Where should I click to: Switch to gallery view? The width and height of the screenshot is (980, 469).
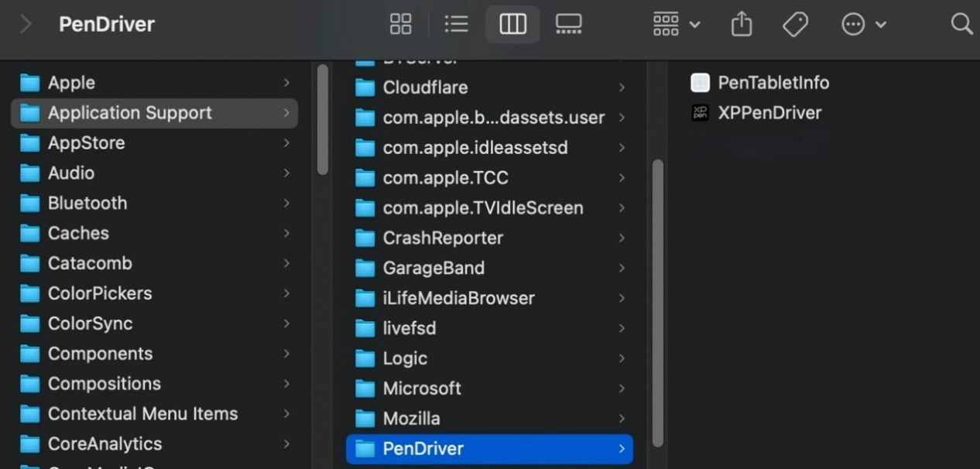[x=568, y=25]
